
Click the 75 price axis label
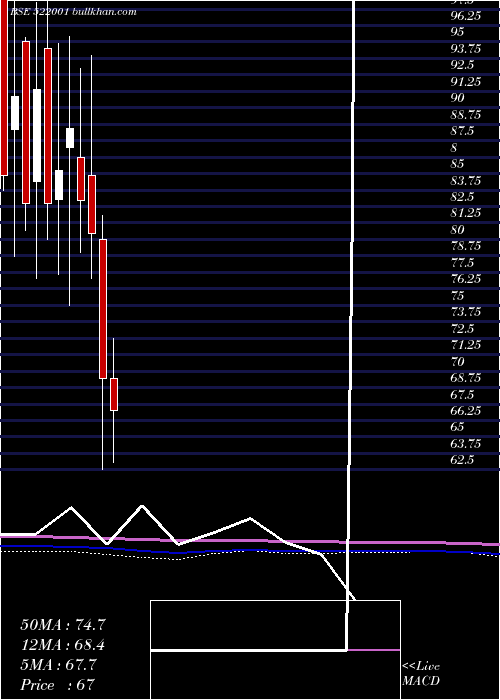point(457,296)
